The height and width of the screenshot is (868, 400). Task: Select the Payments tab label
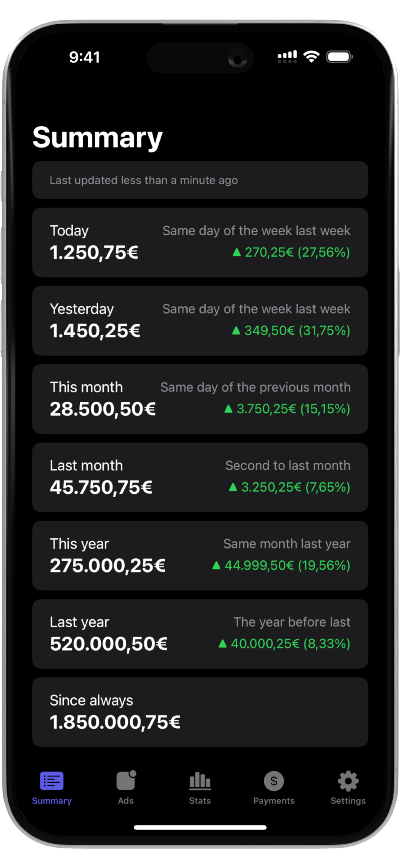pos(274,801)
